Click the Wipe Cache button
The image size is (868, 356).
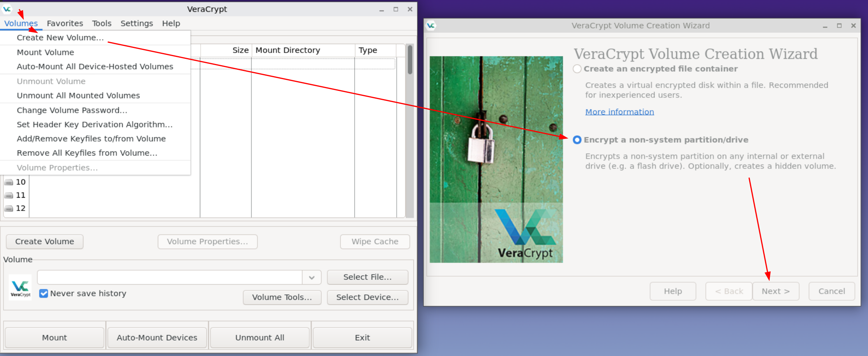pos(375,242)
